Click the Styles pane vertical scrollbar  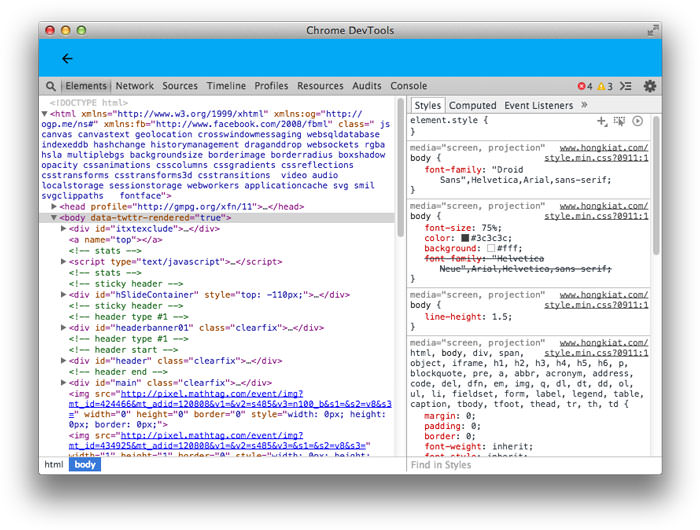[x=656, y=185]
